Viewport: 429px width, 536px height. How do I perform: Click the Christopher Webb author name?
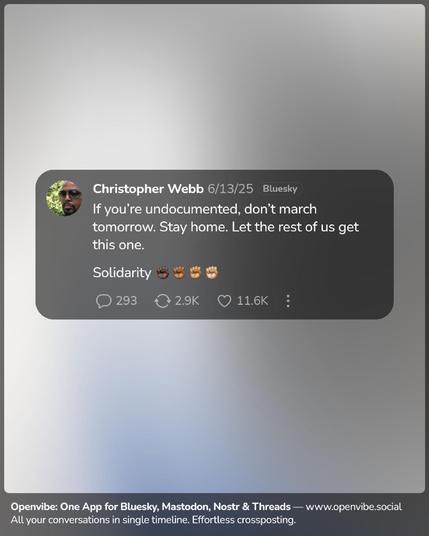coord(148,189)
